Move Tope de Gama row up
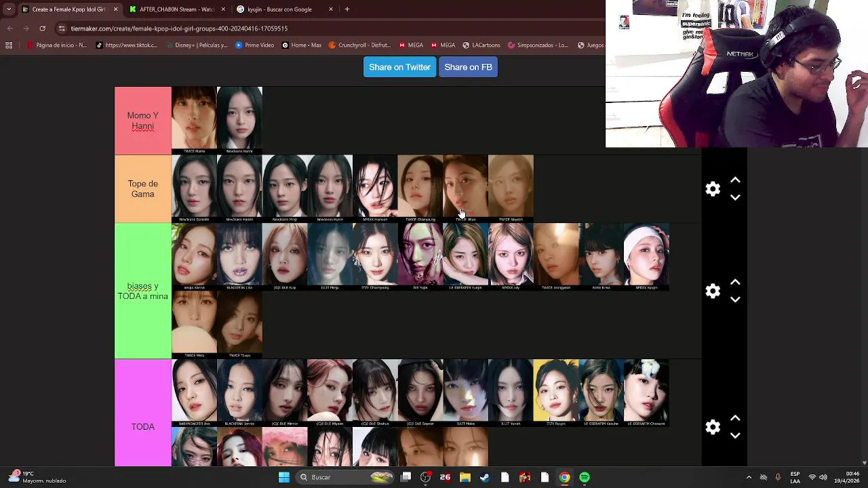The width and height of the screenshot is (868, 488). tap(735, 180)
